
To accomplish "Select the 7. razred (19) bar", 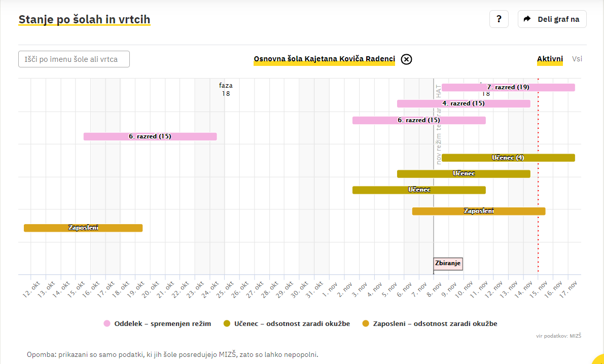I will point(508,87).
